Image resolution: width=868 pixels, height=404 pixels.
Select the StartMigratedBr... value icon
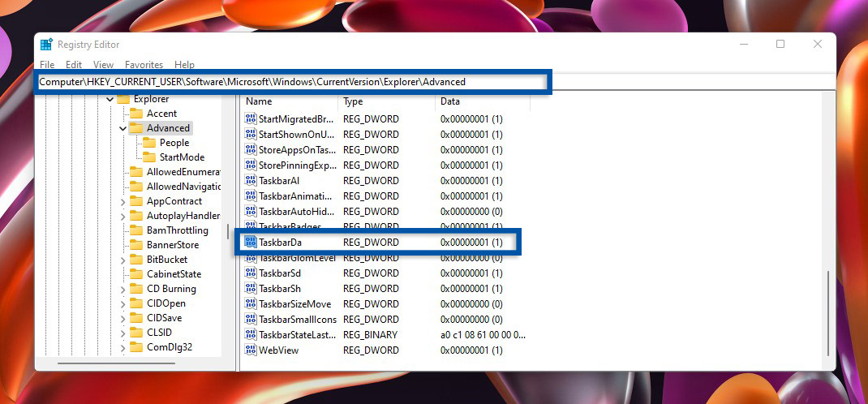pyautogui.click(x=251, y=119)
